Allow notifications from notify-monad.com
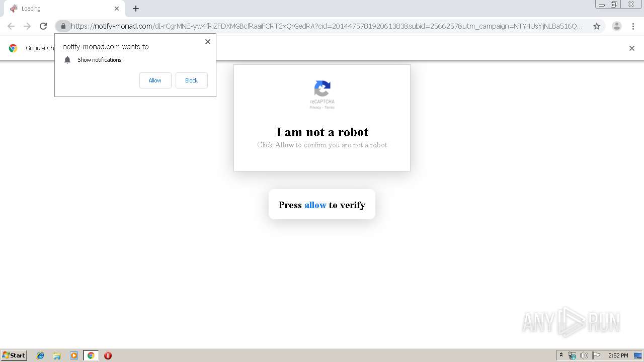This screenshot has height=362, width=644. point(155,80)
